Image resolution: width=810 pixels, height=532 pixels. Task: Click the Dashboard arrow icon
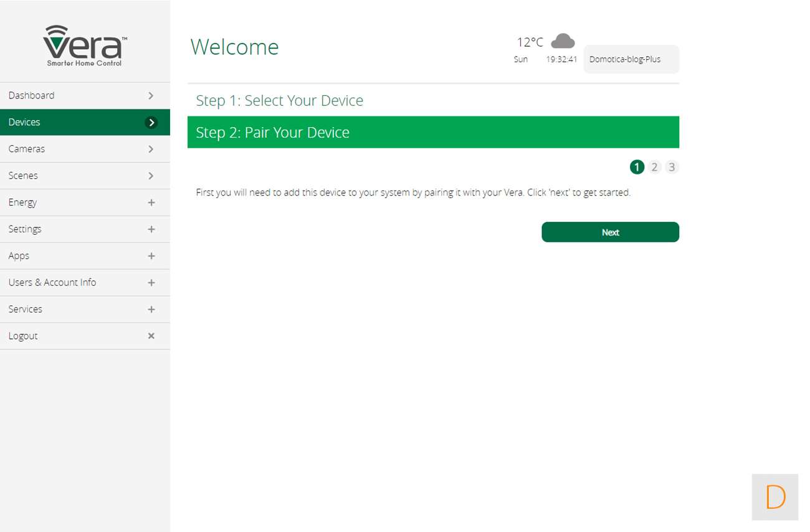[x=151, y=95]
